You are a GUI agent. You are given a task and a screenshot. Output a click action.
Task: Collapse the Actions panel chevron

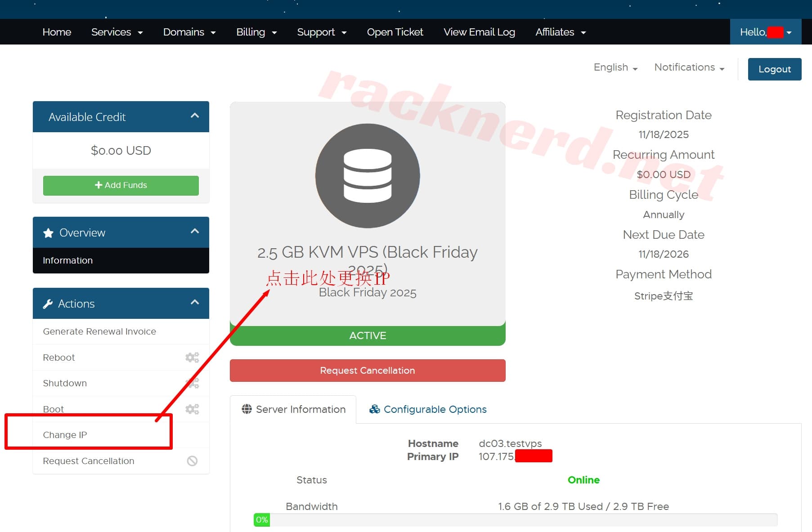coord(194,303)
